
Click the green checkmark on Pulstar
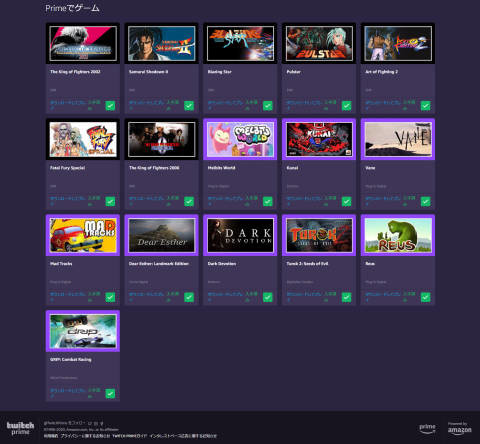click(347, 106)
